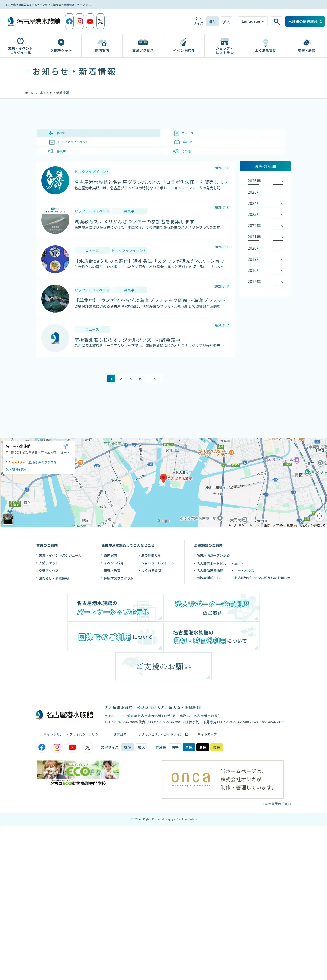Open the YouTube icon in the header
This screenshot has height=980, width=327.
point(90,22)
